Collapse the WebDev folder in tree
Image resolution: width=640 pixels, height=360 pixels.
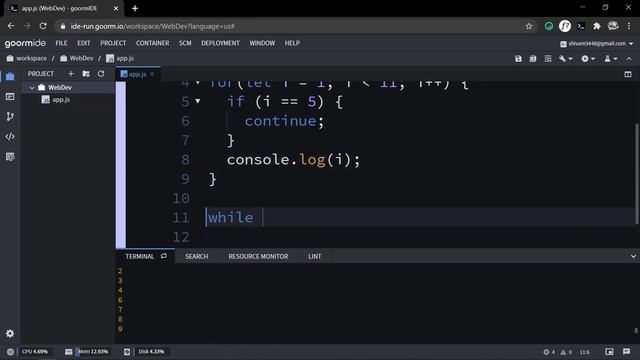[32, 88]
